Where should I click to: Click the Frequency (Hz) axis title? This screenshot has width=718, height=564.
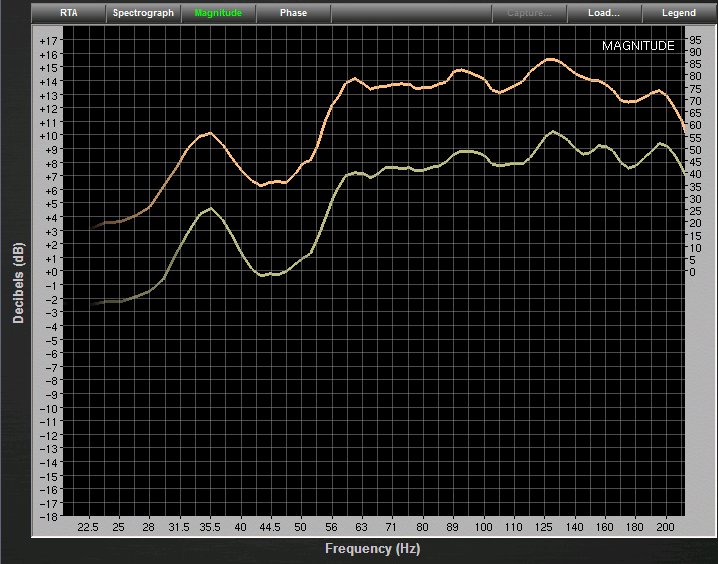371,549
